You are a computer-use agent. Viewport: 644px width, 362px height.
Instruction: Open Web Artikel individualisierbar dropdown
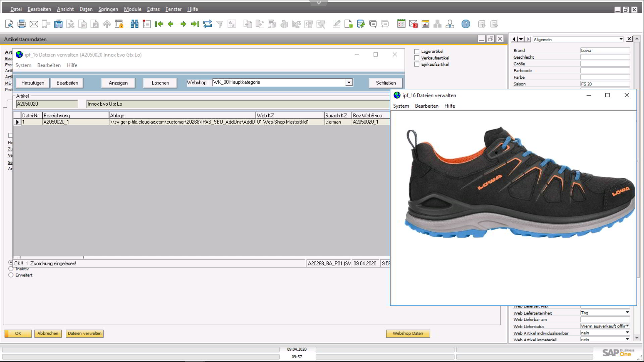[627, 333]
